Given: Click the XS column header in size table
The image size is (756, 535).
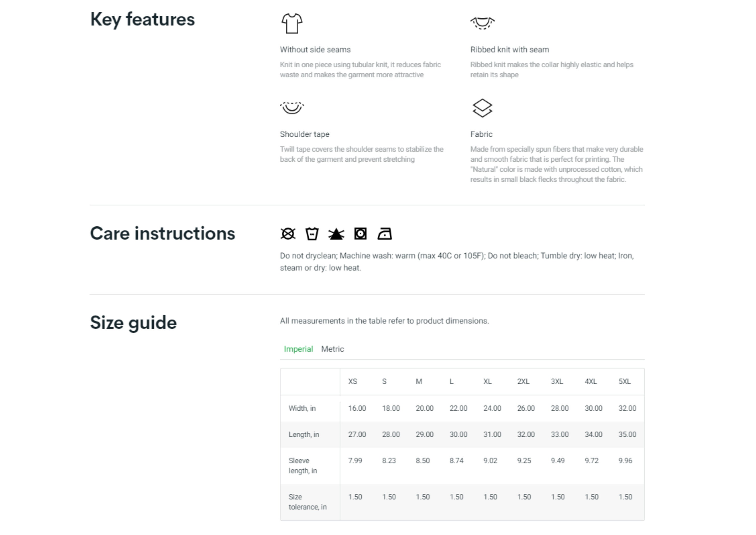Looking at the screenshot, I should [x=353, y=381].
